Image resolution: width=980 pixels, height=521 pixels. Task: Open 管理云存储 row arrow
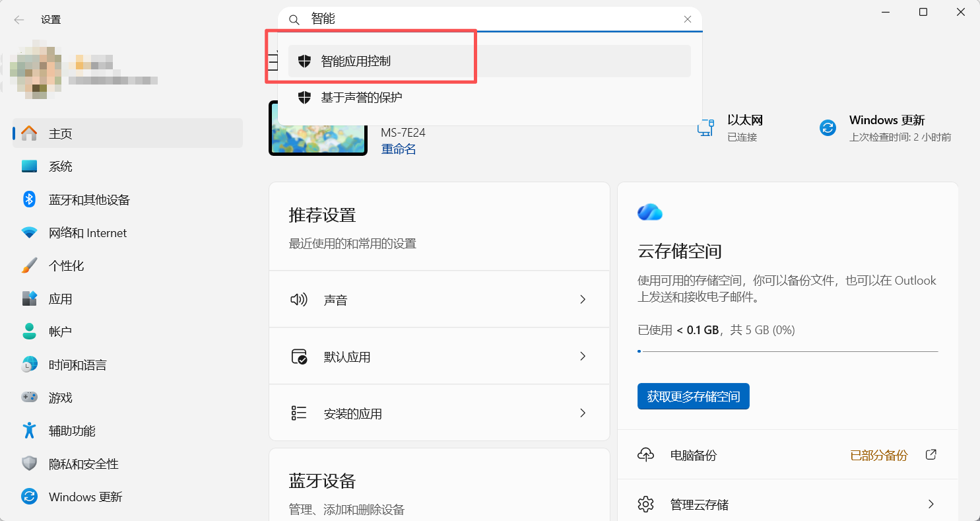pyautogui.click(x=931, y=504)
